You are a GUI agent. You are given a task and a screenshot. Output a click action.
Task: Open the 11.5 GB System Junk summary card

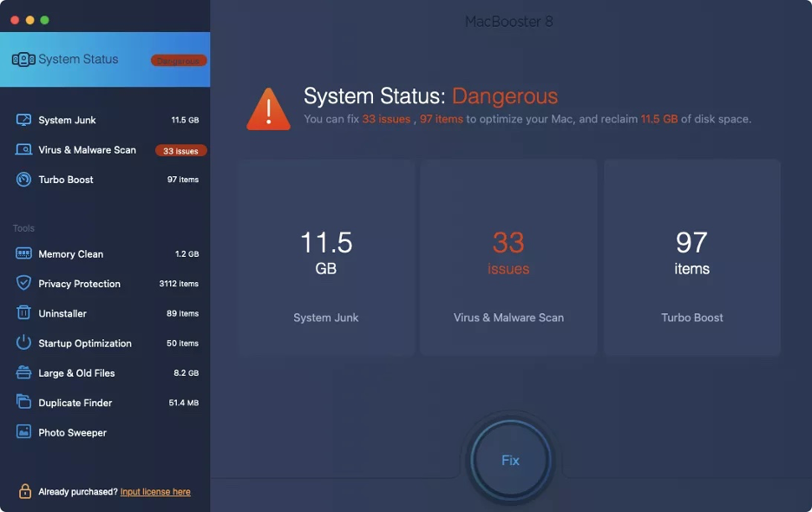tap(325, 254)
